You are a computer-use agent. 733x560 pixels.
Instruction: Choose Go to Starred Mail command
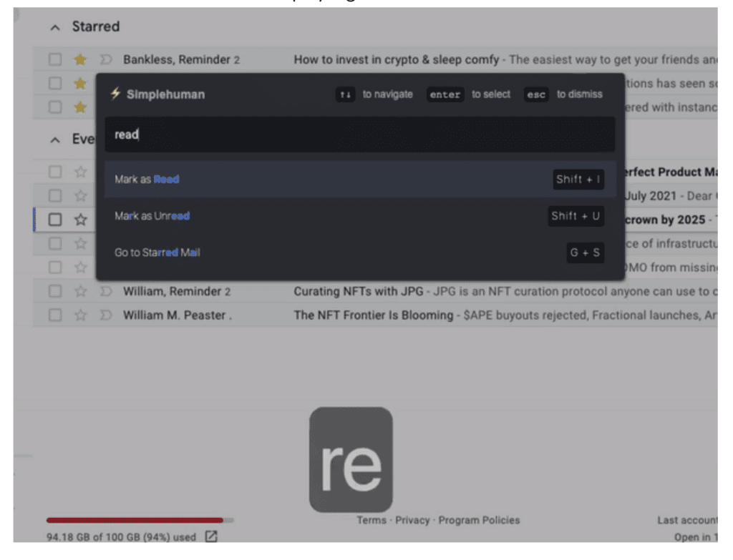[x=360, y=252]
